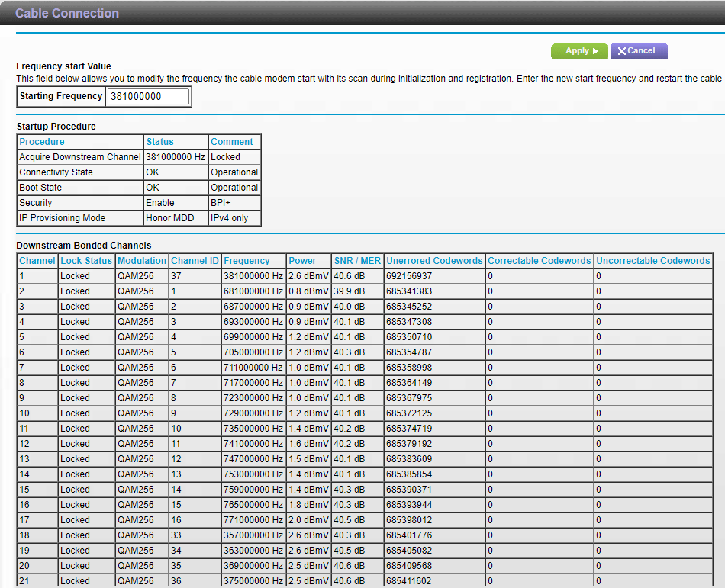This screenshot has height=588, width=725.
Task: Click the Unerrored Codewords column header
Action: click(434, 261)
